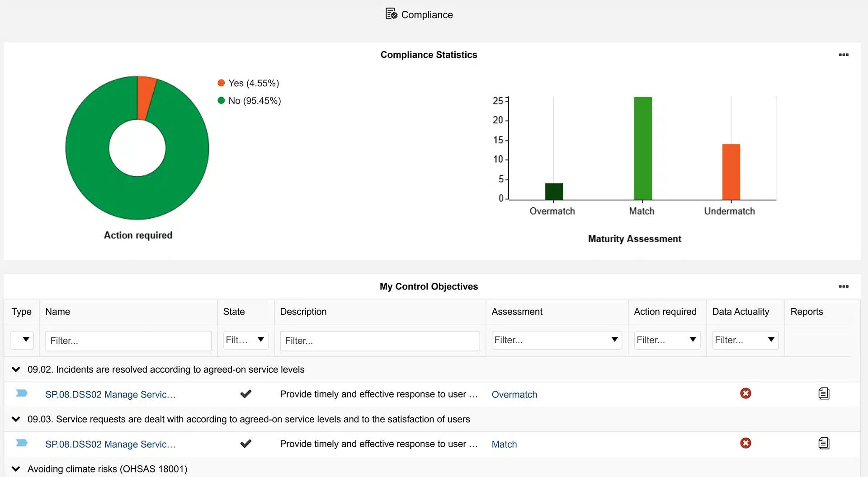Open report icon in the Overmatch row
Viewport: 868px width, 477px height.
tap(823, 393)
